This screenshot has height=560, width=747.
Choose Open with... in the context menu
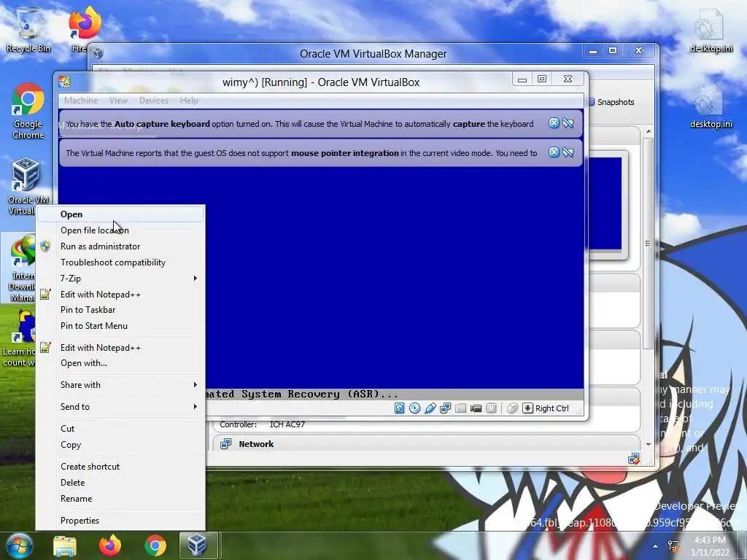pos(120,363)
